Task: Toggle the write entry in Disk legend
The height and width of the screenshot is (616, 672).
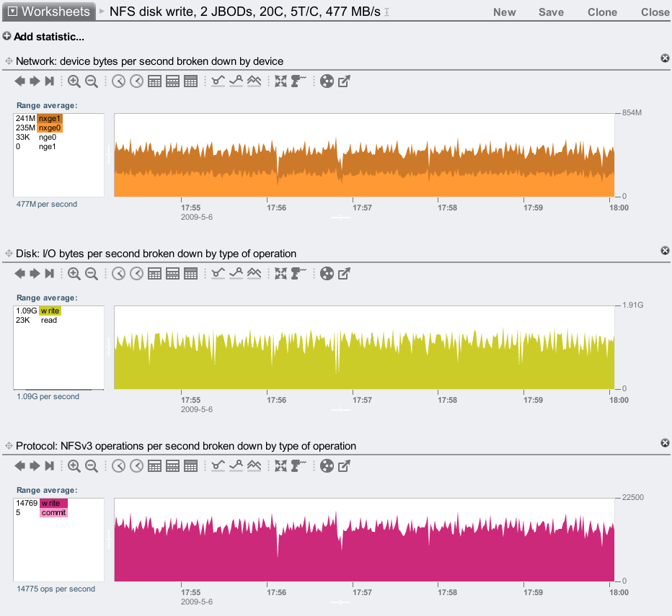Action: (x=50, y=311)
